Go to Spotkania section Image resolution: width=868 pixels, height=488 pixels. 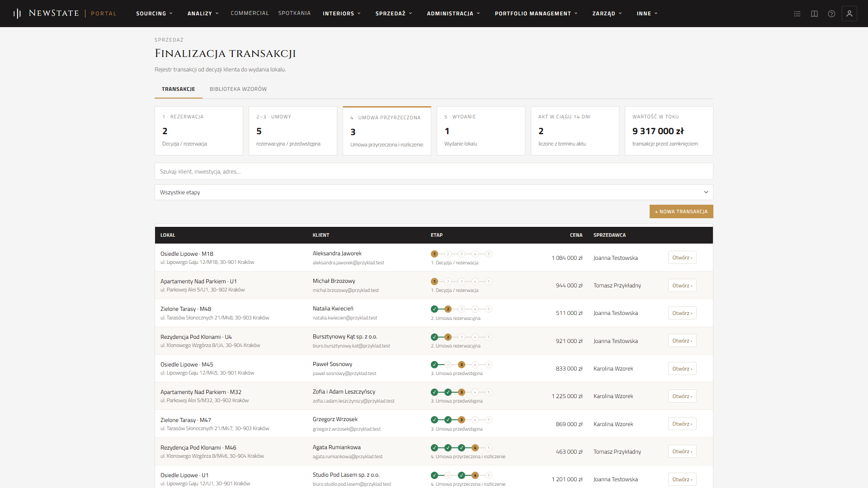[x=294, y=13]
